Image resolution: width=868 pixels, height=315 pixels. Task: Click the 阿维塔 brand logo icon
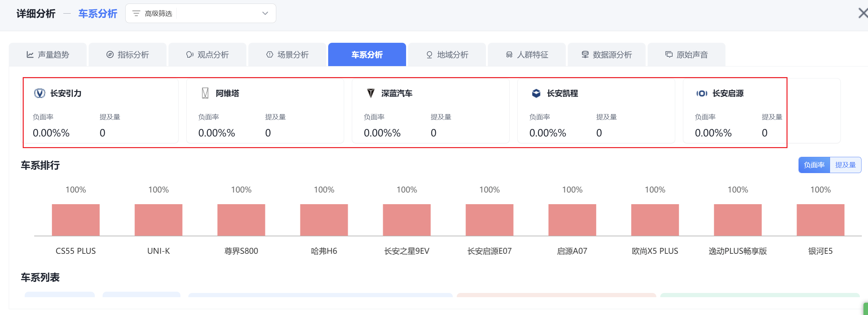205,93
